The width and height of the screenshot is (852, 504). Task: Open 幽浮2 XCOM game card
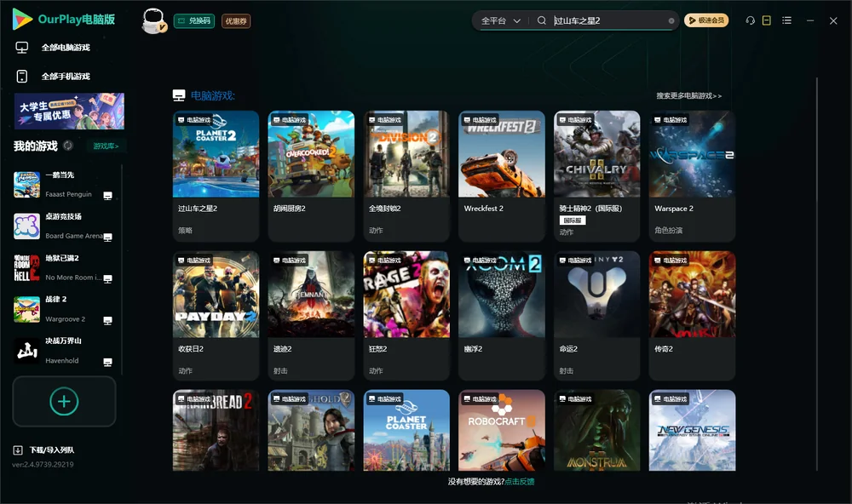[x=502, y=316]
